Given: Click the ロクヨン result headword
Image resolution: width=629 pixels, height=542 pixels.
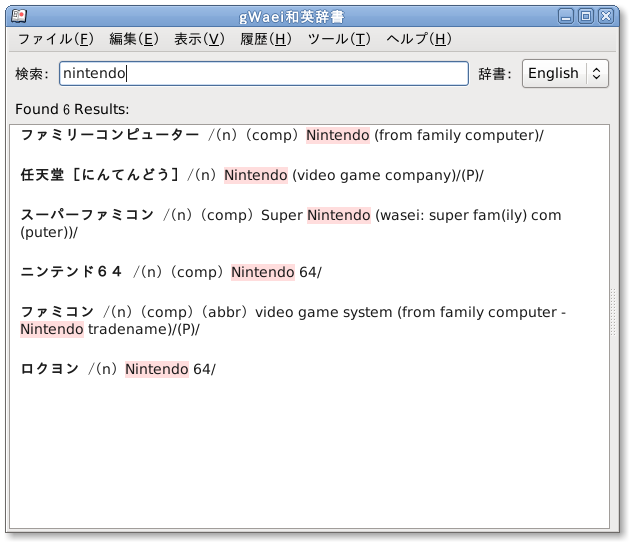Looking at the screenshot, I should pyautogui.click(x=50, y=369).
